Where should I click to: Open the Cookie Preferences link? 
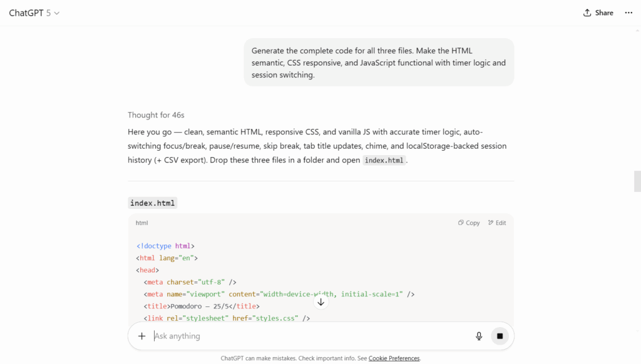394,358
